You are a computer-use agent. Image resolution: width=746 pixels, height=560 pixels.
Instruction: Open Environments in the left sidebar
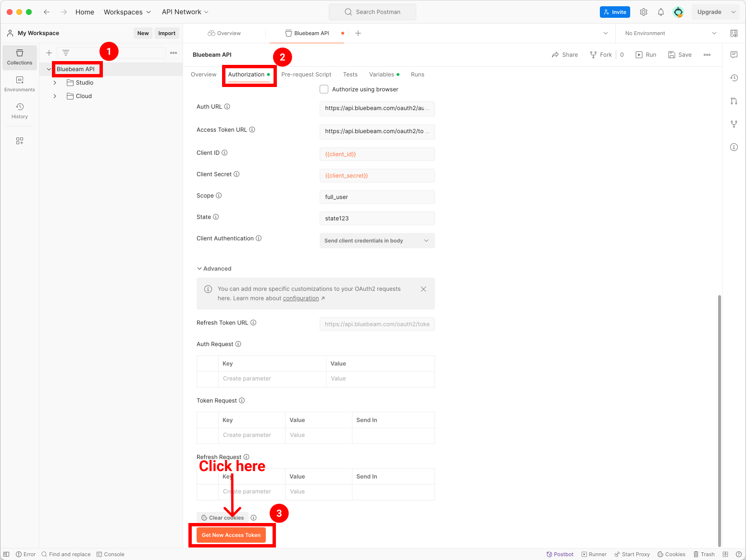click(x=20, y=84)
